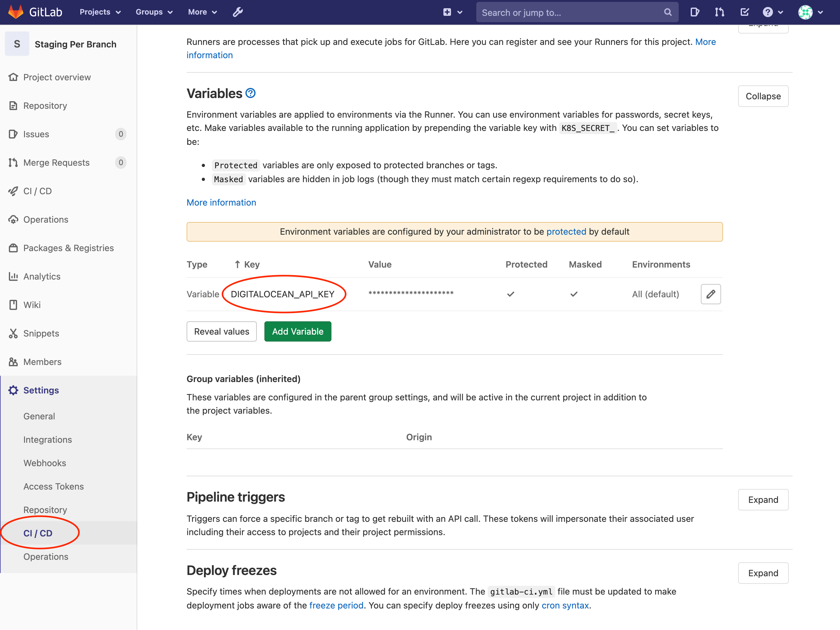Viewport: 840px width, 630px height.
Task: Click the Variables help icon
Action: (x=250, y=93)
